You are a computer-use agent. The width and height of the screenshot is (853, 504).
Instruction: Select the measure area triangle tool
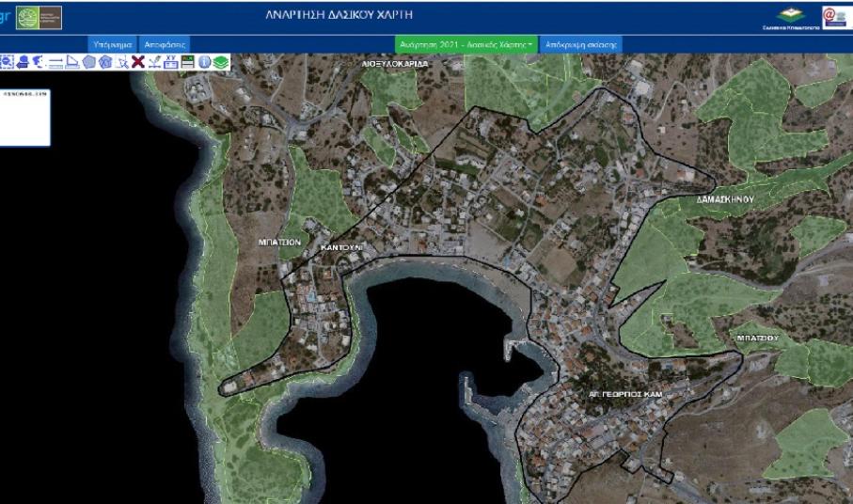[x=72, y=61]
